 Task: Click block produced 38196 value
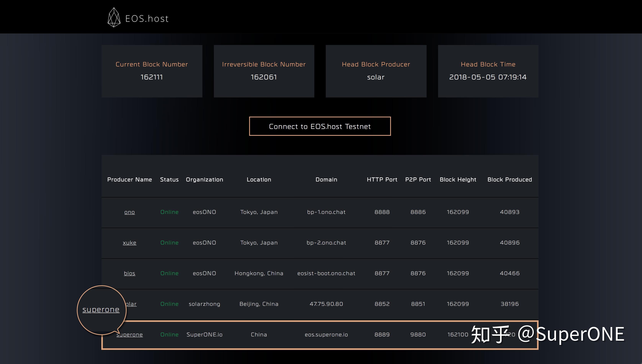[x=510, y=304]
